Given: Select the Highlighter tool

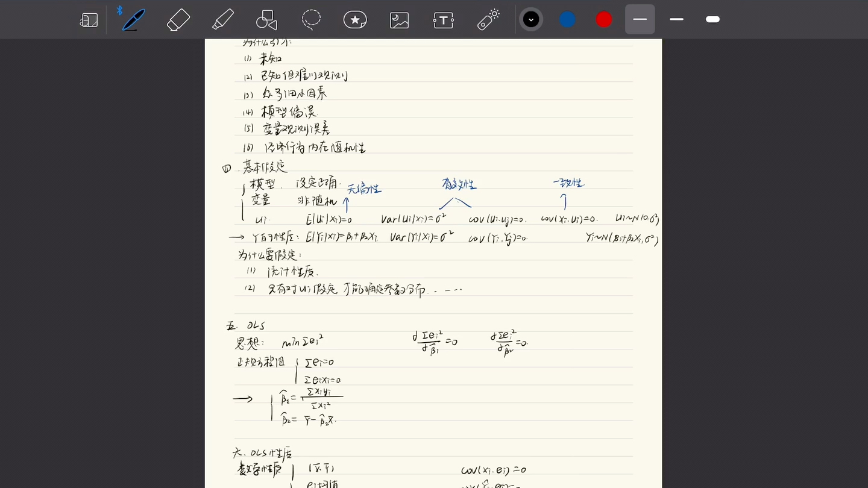Looking at the screenshot, I should [223, 19].
